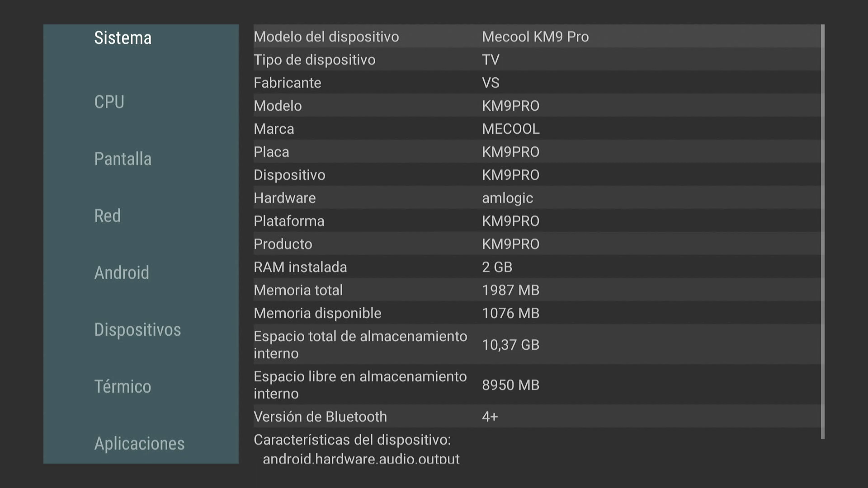Select the RAM instalada row
Image resolution: width=868 pixels, height=488 pixels.
pyautogui.click(x=537, y=267)
